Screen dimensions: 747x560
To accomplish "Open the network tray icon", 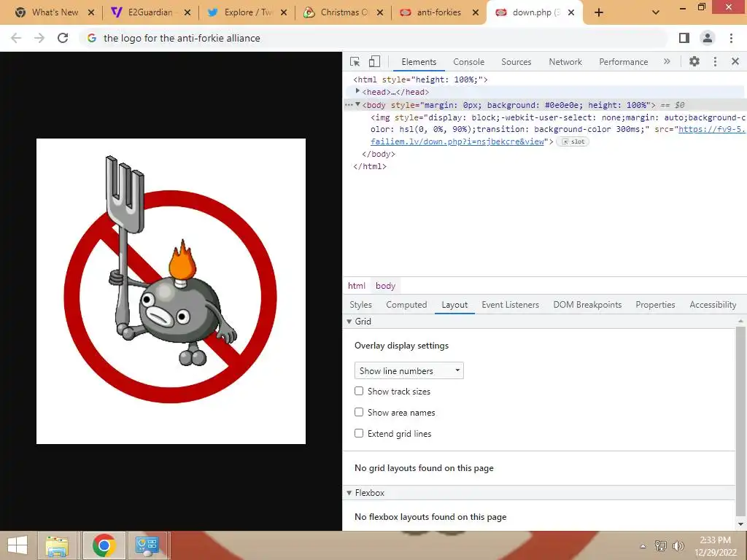I will [x=661, y=545].
